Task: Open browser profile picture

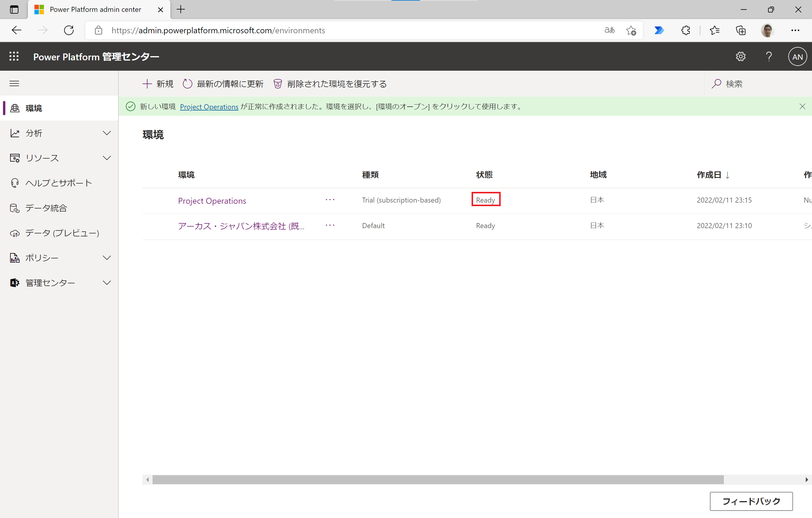Action: pyautogui.click(x=767, y=30)
